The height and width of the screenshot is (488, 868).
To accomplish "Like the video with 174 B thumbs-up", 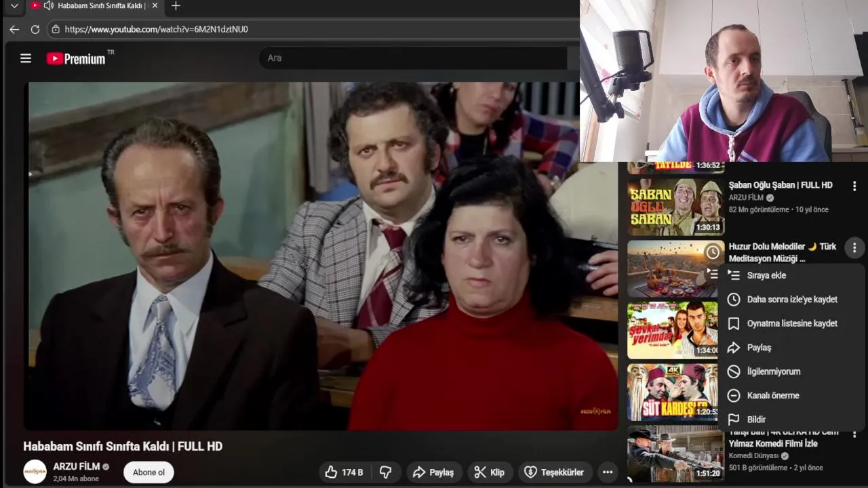I will click(344, 472).
